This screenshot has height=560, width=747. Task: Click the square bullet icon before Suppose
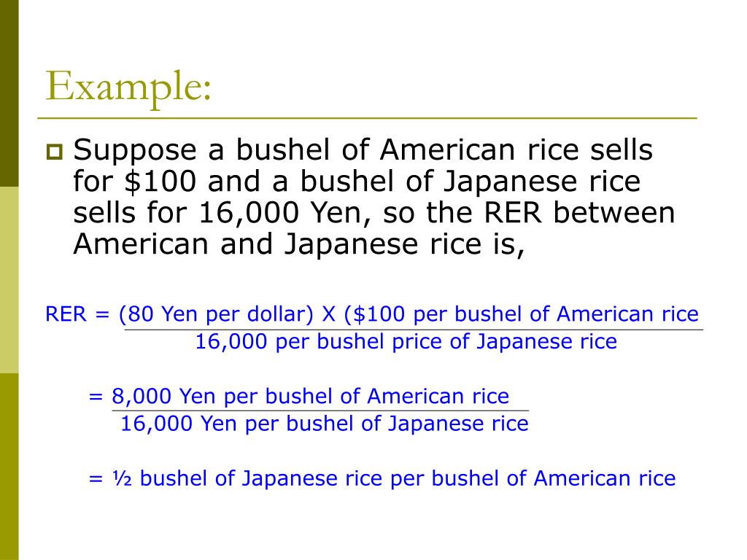(54, 152)
